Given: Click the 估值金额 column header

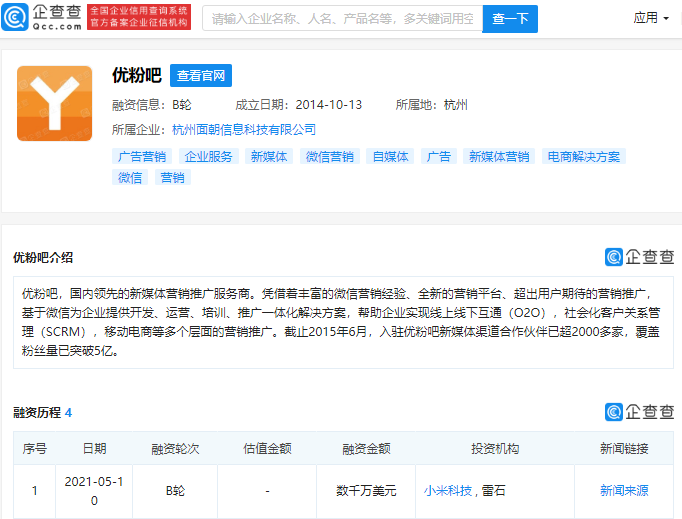Looking at the screenshot, I should click(x=267, y=449).
